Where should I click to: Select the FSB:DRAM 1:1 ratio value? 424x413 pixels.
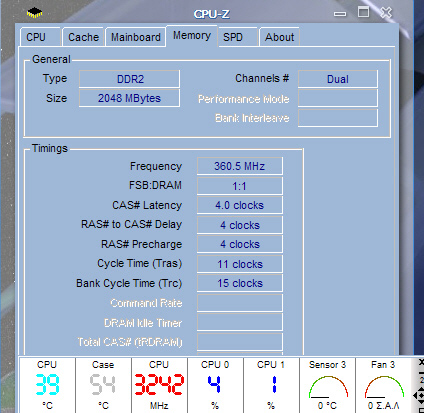(x=240, y=186)
